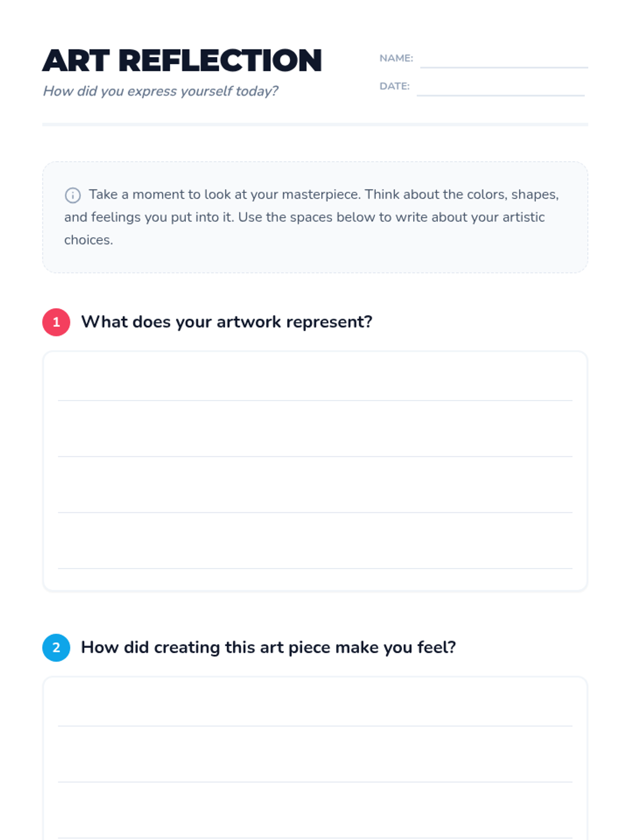Image resolution: width=630 pixels, height=840 pixels.
Task: Click the ART REFLECTION title
Action: coord(182,60)
